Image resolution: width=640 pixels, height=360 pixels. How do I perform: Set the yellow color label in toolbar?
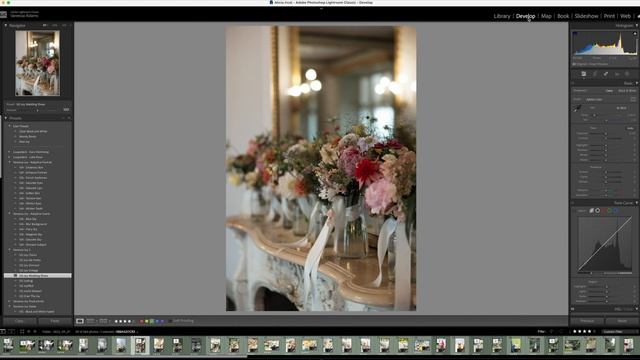[x=147, y=321]
